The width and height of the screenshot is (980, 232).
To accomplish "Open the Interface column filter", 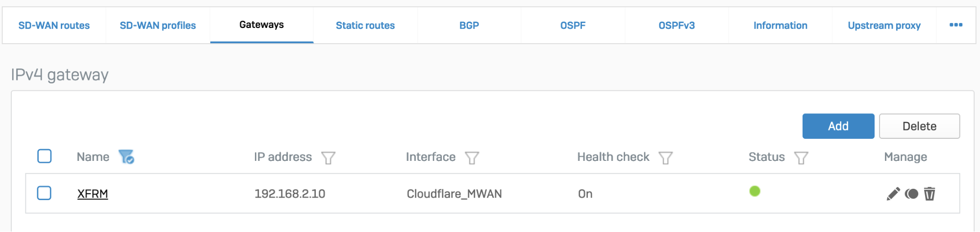I will (472, 158).
